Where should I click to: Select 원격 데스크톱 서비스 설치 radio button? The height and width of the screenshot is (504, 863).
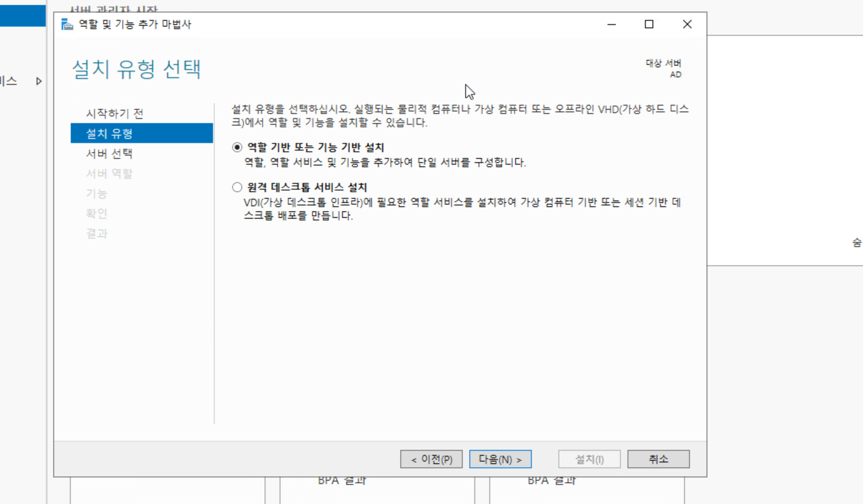coord(237,188)
